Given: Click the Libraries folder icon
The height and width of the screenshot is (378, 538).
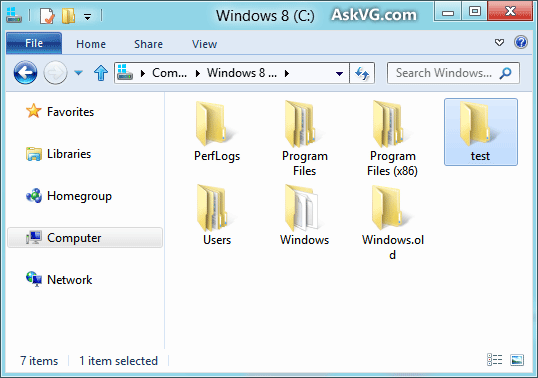Looking at the screenshot, I should (x=34, y=154).
